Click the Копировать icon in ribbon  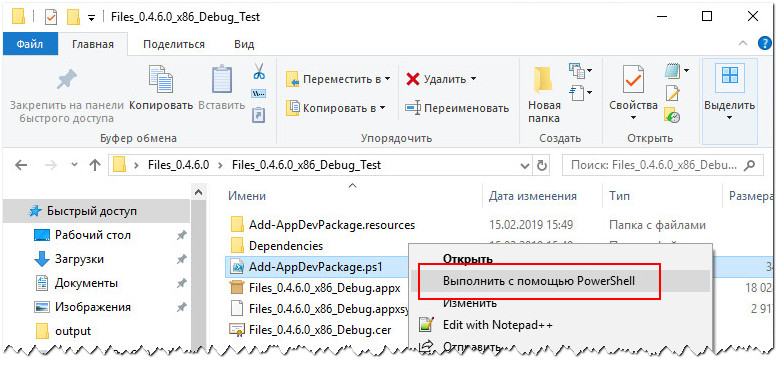click(x=161, y=79)
